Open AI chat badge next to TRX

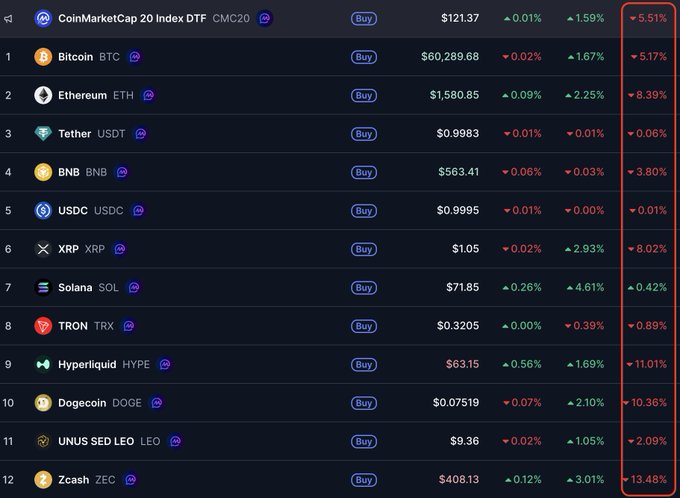coord(128,326)
